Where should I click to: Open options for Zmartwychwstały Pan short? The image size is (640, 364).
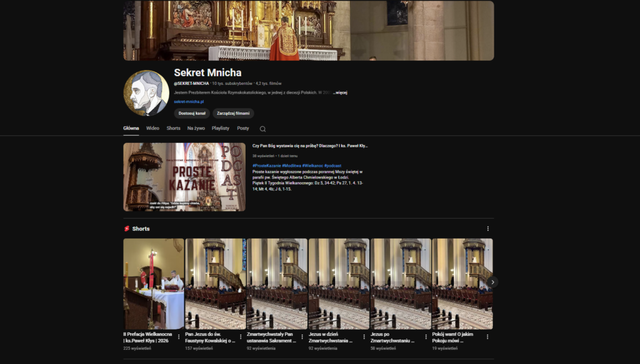[x=302, y=337]
